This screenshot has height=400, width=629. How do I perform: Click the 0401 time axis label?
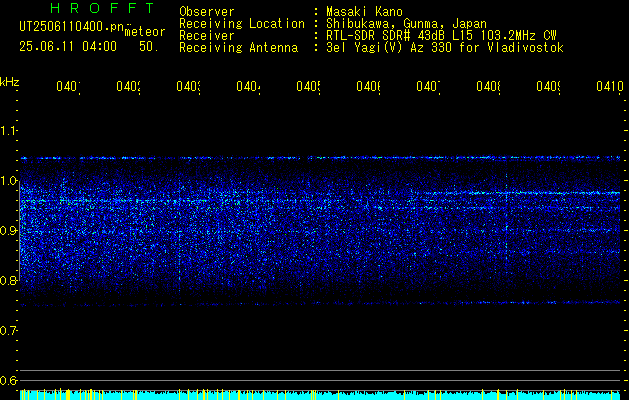[x=68, y=86]
